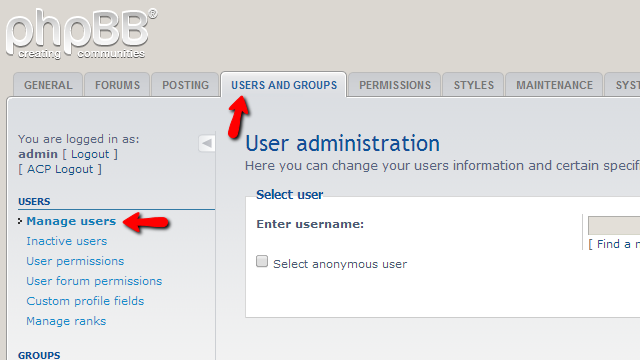
Task: Go to the Permissions tab
Action: (x=395, y=85)
